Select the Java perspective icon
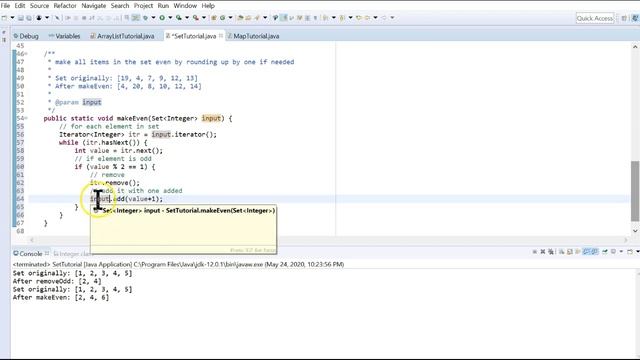Image resolution: width=640 pixels, height=360 pixels. tap(635, 18)
